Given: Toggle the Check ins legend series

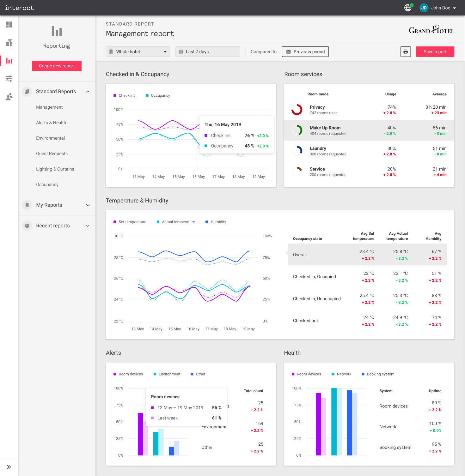Looking at the screenshot, I should pyautogui.click(x=124, y=95).
